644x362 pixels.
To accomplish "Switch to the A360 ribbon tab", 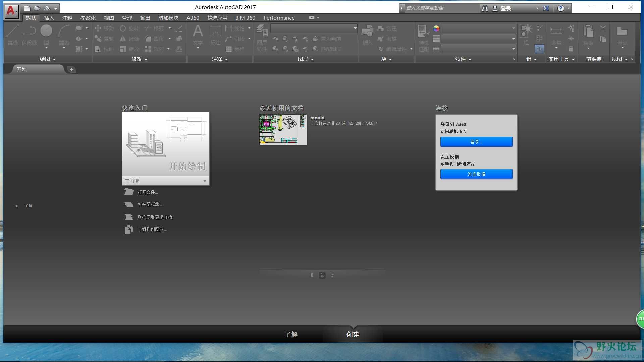I will [x=193, y=18].
